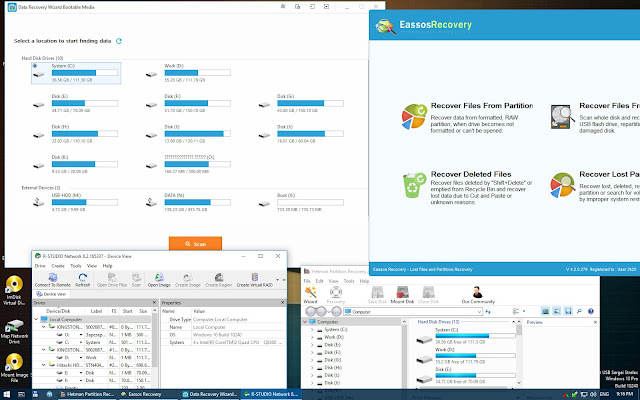This screenshot has height=400, width=640.
Task: Open R-Studio View menu
Action: tap(92, 266)
